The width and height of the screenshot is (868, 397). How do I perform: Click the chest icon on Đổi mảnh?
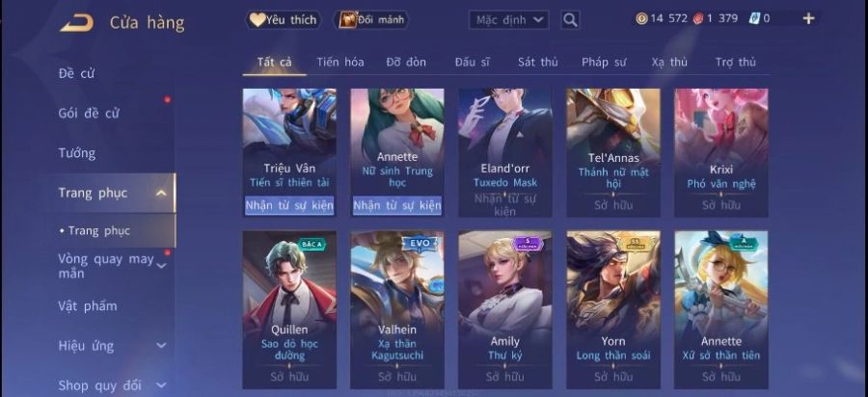pyautogui.click(x=347, y=20)
